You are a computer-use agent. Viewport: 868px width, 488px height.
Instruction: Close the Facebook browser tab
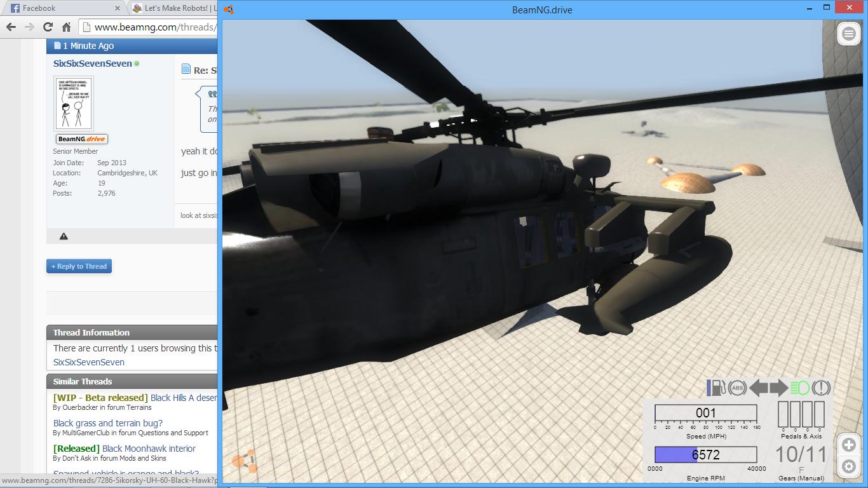(118, 8)
